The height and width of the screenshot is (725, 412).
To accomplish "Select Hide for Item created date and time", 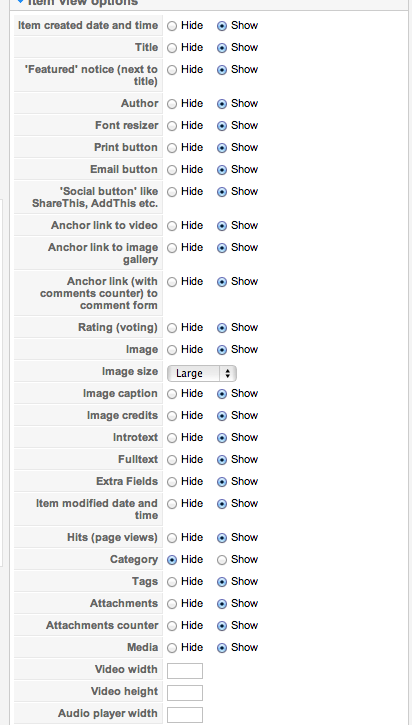I will [172, 26].
